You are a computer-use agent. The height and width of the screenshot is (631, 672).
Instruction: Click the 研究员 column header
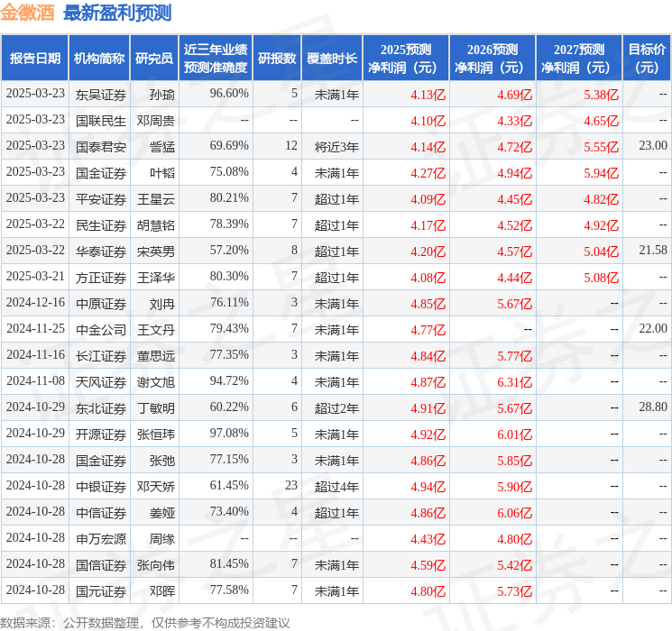pyautogui.click(x=154, y=59)
